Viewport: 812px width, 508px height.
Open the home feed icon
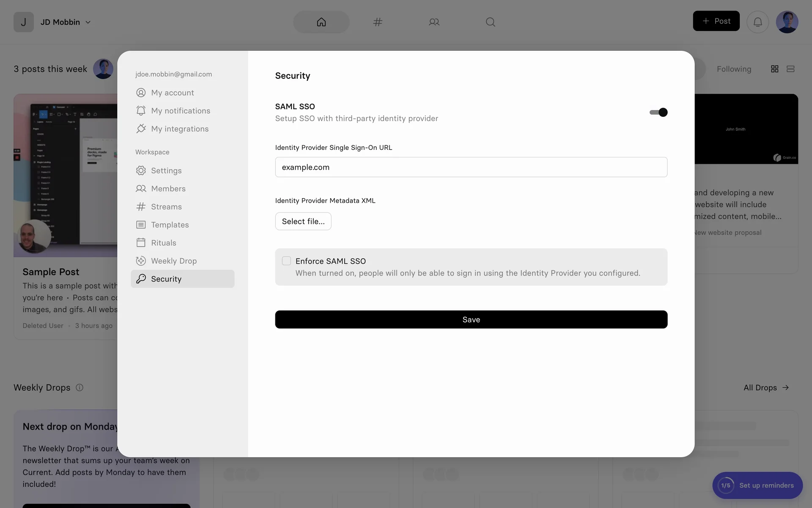click(x=321, y=22)
